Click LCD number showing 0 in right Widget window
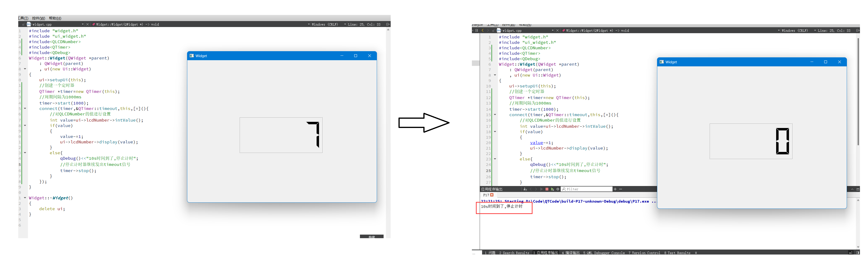This screenshot has width=868, height=273. 751,141
